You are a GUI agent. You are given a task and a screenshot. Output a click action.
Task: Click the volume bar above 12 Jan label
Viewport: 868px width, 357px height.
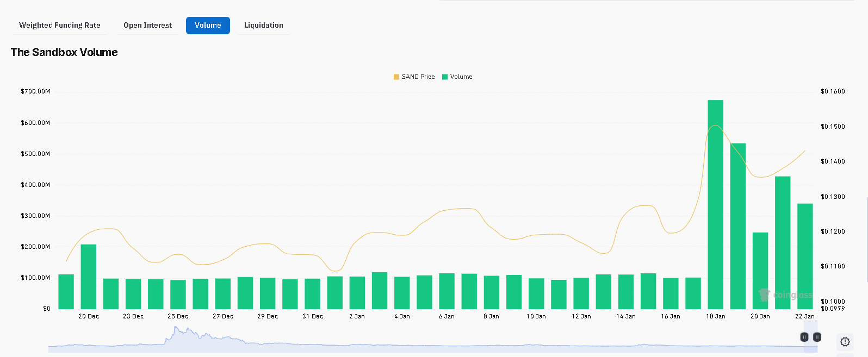581,293
